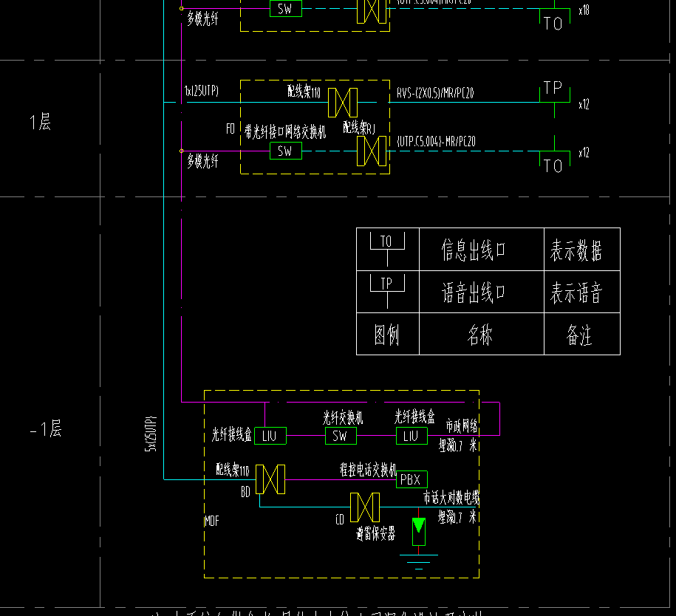
Task: Select the TO outlet symbol marked x18
Action: coord(554,16)
